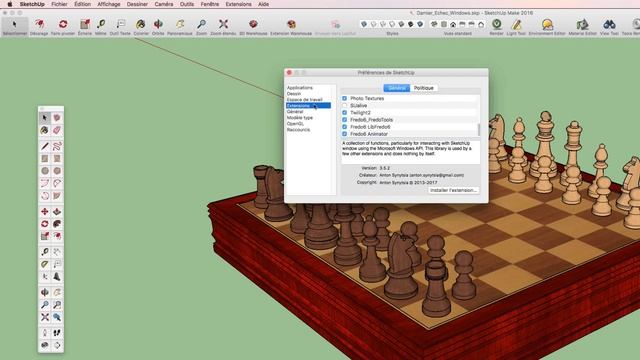This screenshot has width=640, height=360.
Task: Activate the Push/Pull tool in left palette
Action: pyautogui.click(x=57, y=211)
